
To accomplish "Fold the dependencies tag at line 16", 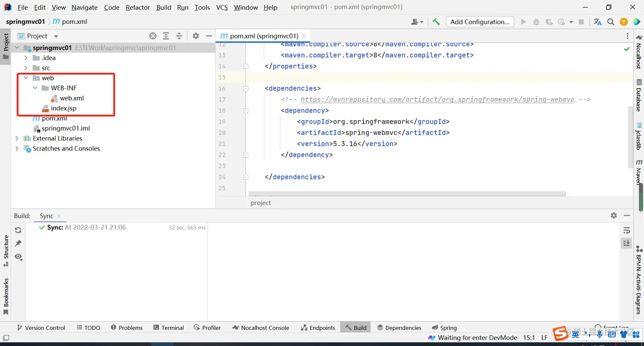I will [x=246, y=88].
